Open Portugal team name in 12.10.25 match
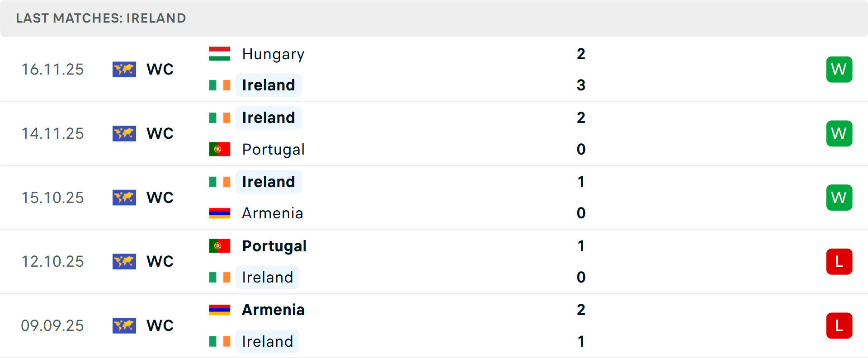 pyautogui.click(x=274, y=246)
